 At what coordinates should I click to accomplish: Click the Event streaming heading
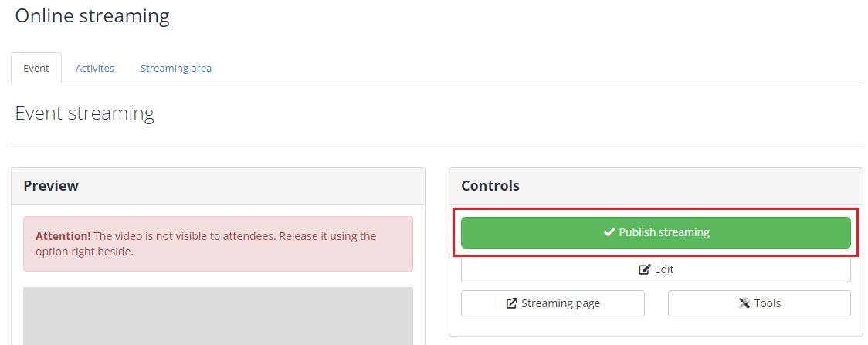click(x=85, y=113)
